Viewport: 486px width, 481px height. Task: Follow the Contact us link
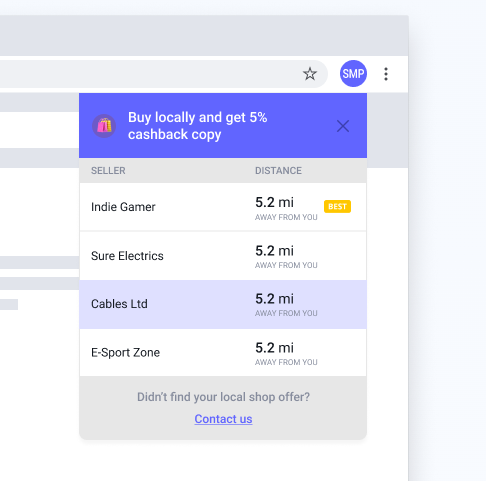coord(223,419)
